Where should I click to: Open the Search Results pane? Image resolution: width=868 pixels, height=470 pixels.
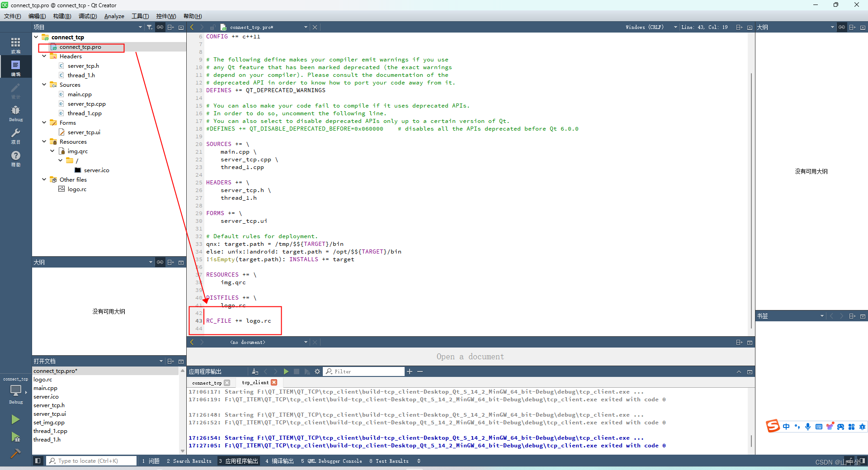pyautogui.click(x=189, y=461)
